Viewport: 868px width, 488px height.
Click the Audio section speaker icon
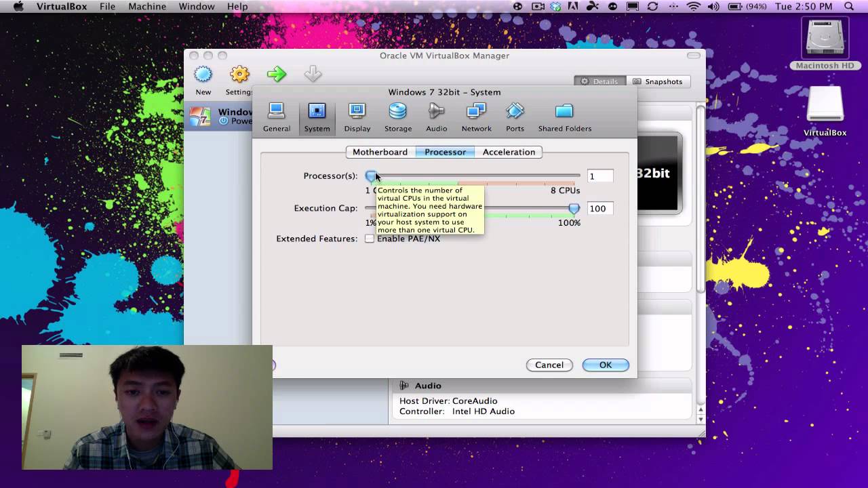tap(404, 385)
